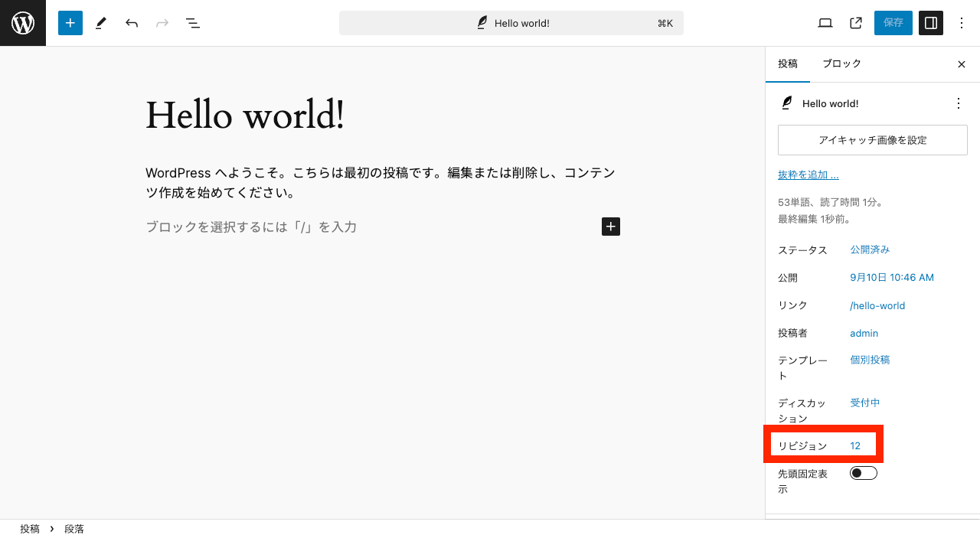Screen dimensions: 980x538
Task: Click the feather icon in sidebar post title
Action: pos(786,103)
